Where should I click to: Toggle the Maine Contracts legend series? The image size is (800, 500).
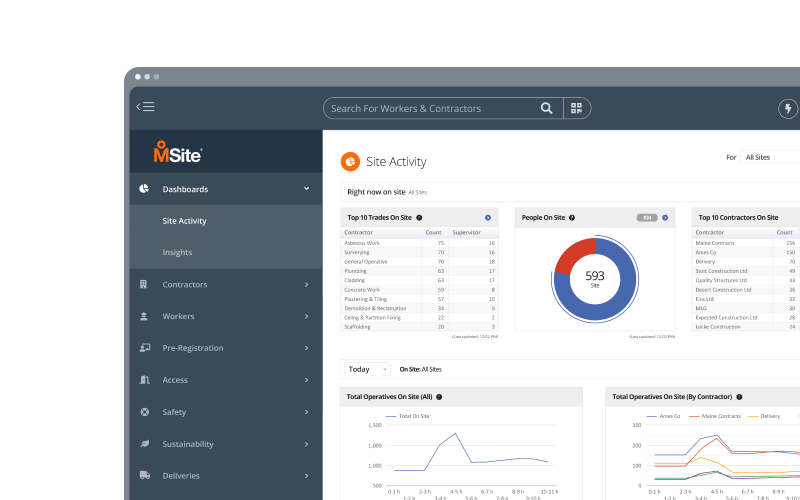pyautogui.click(x=718, y=415)
